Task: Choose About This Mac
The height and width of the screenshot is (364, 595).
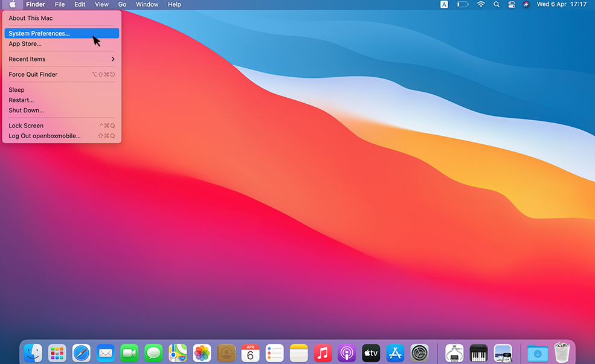Action: coord(62,18)
